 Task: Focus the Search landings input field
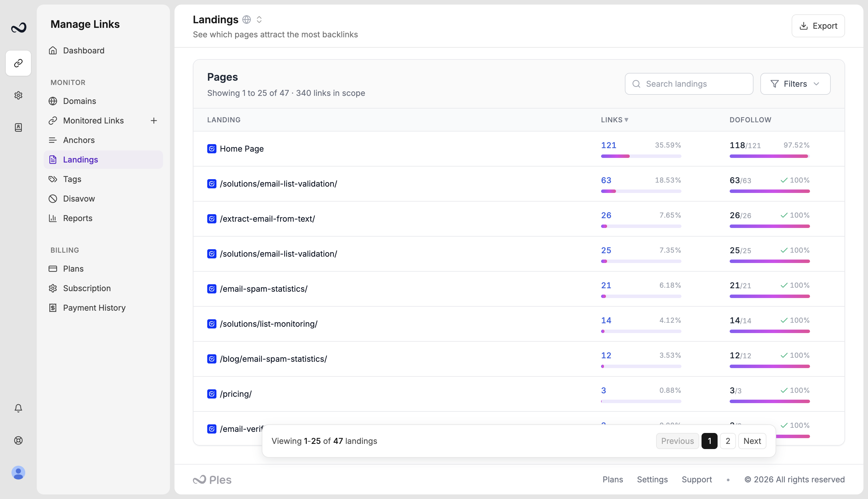point(689,84)
